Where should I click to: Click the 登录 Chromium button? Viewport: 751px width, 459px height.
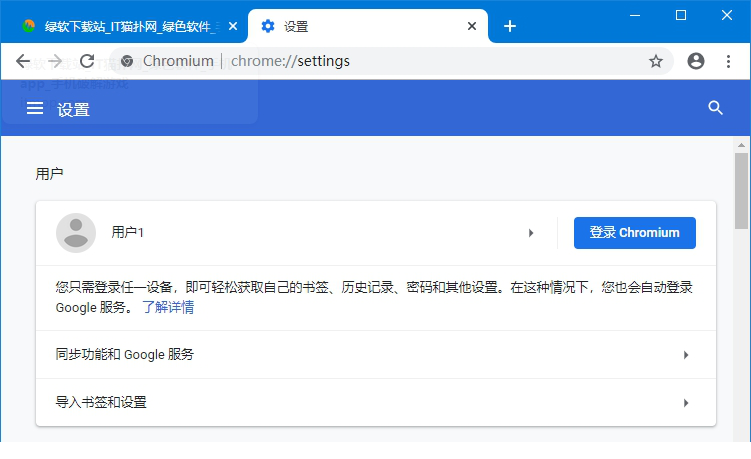coord(635,233)
